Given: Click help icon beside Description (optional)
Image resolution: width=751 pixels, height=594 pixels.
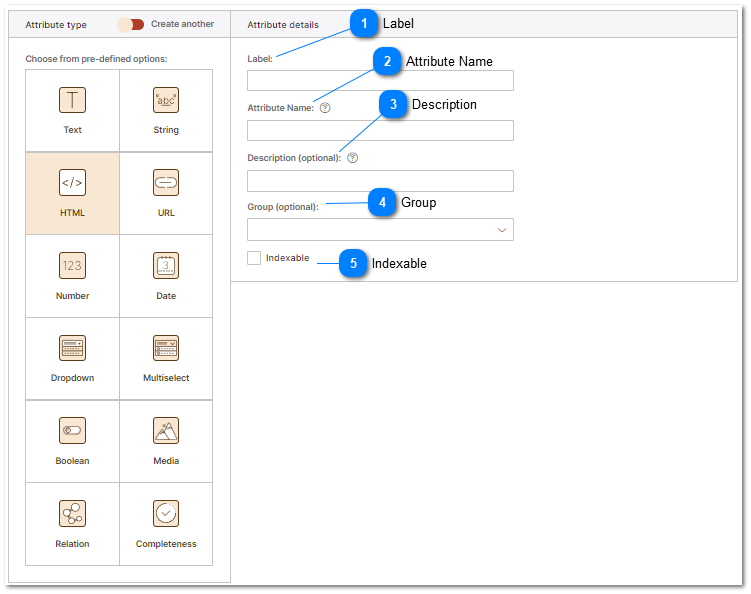Looking at the screenshot, I should click(x=352, y=158).
